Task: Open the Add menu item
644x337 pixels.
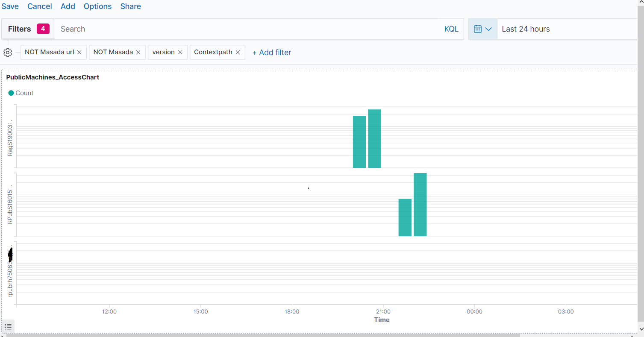Action: (68, 6)
